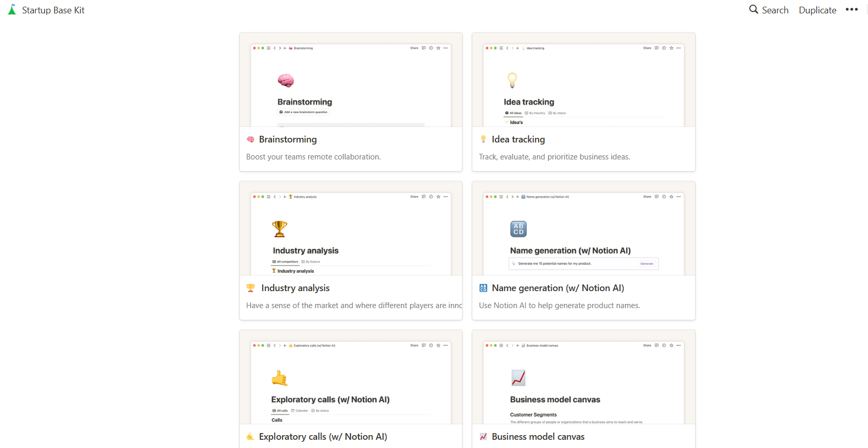The image size is (868, 448).
Task: Open Exploratory calls (w/ Notion AI) link
Action: coord(323,437)
